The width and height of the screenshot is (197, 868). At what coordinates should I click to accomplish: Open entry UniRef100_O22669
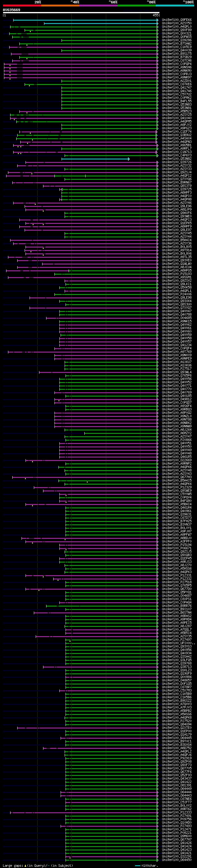(x=177, y=460)
